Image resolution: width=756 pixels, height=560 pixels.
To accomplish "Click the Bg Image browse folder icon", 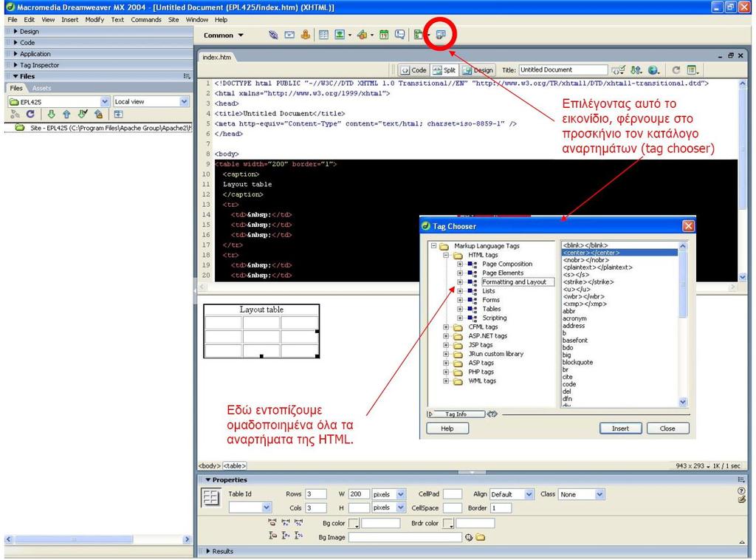I will 480,537.
